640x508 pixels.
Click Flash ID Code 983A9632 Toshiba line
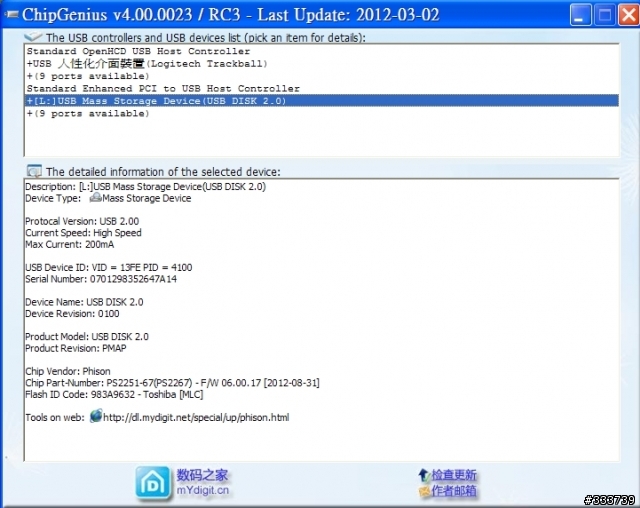click(114, 395)
